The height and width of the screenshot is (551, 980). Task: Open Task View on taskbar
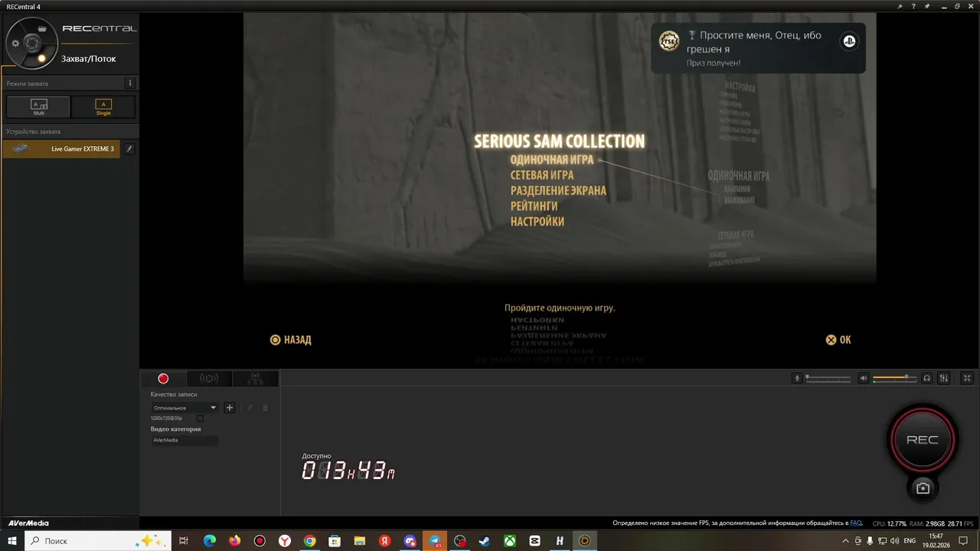(x=184, y=540)
